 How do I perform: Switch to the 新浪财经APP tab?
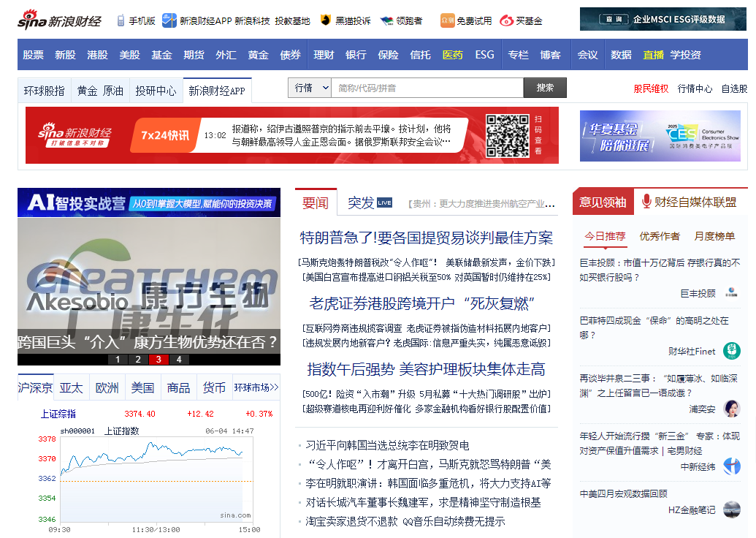[217, 91]
